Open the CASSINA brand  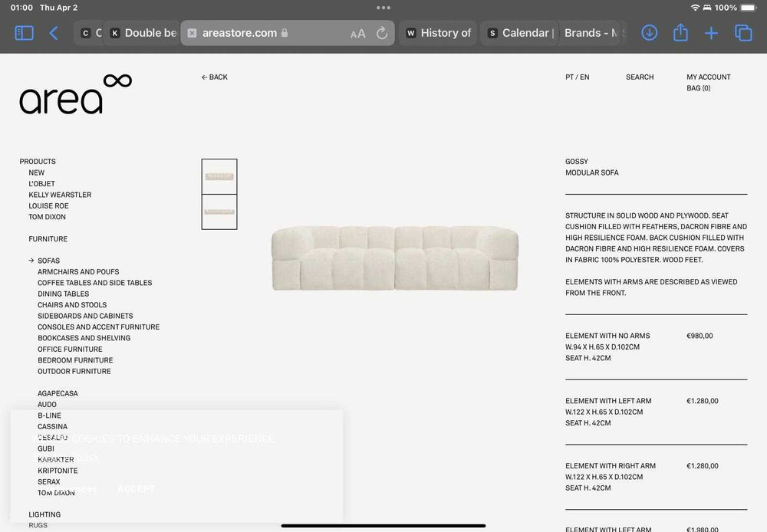click(x=52, y=426)
